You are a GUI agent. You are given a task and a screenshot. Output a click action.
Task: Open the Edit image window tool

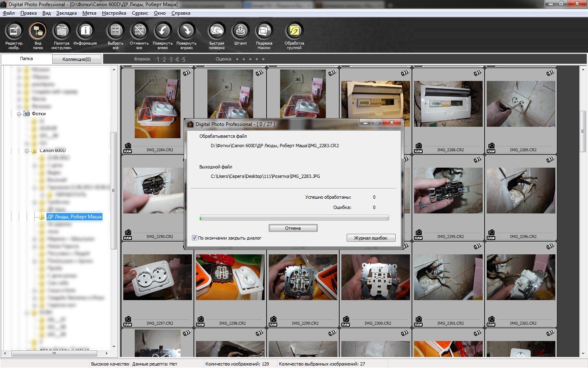click(14, 31)
